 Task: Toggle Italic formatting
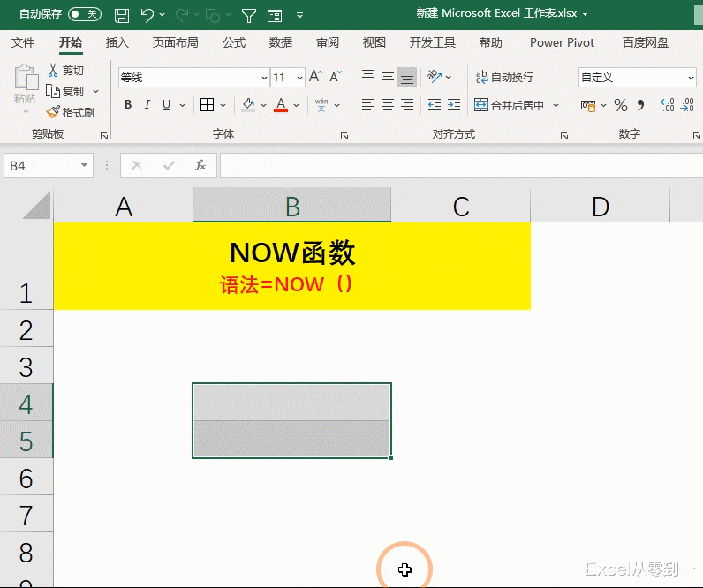coord(147,104)
